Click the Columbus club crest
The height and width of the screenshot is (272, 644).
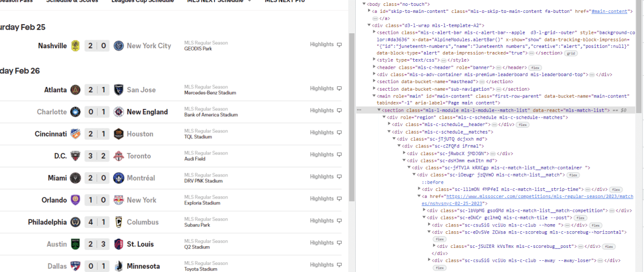119,222
